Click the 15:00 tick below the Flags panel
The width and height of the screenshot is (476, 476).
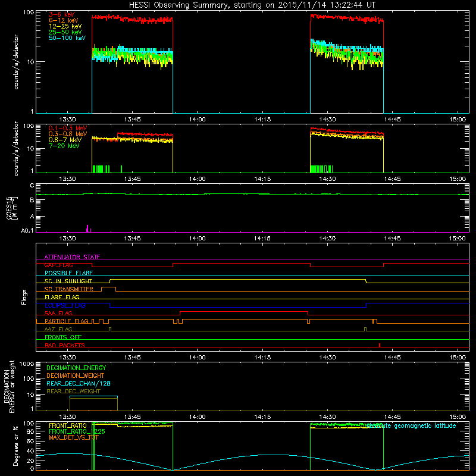coord(458,358)
